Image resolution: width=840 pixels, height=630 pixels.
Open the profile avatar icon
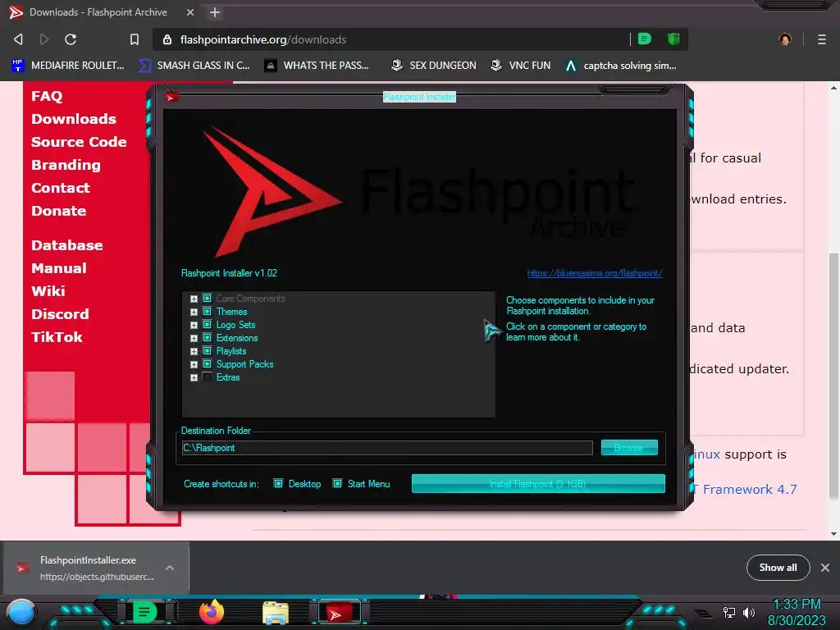[785, 39]
